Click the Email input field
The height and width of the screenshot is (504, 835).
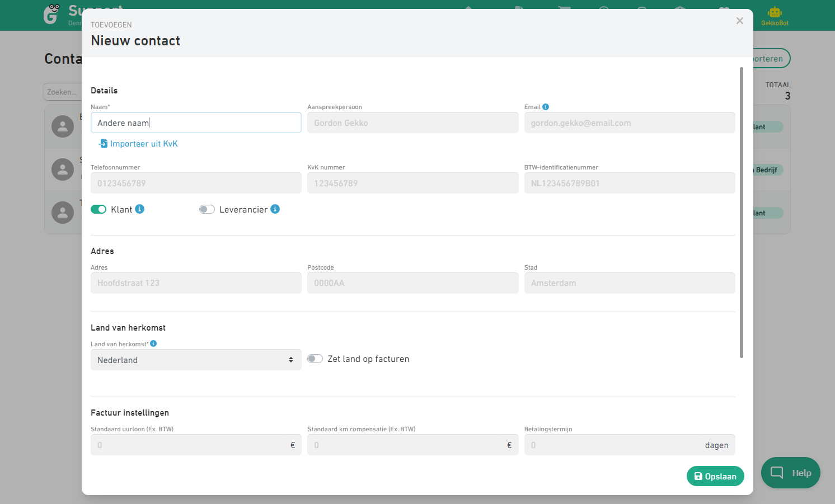(630, 123)
